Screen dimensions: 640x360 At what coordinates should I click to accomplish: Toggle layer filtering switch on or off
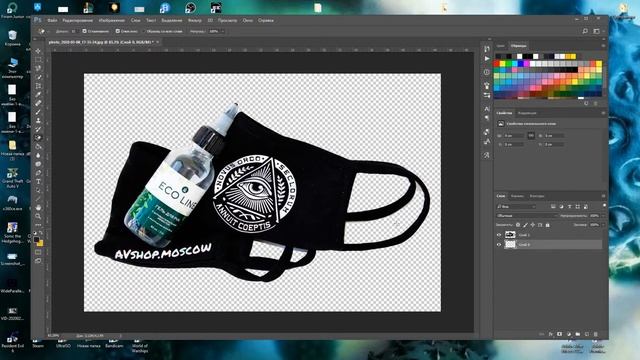604,206
